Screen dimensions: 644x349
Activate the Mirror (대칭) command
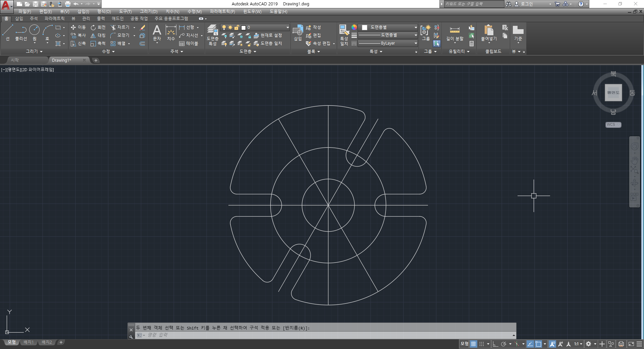click(98, 35)
